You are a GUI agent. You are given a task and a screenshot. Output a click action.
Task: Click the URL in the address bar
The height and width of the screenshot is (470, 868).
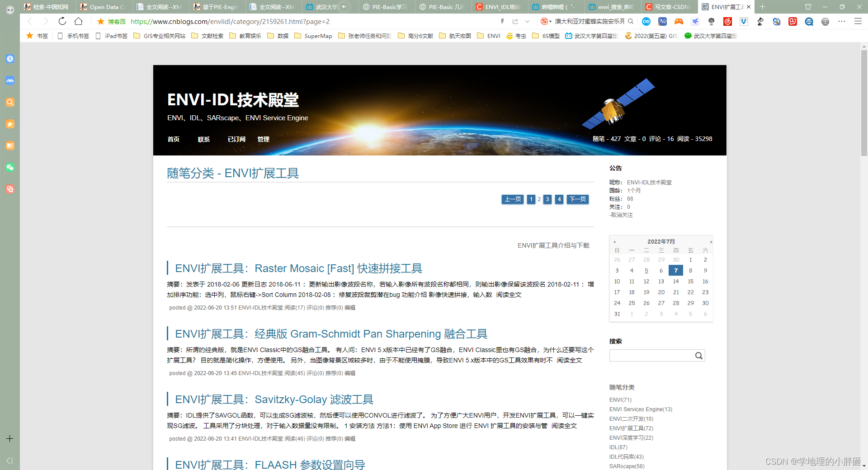tap(230, 21)
